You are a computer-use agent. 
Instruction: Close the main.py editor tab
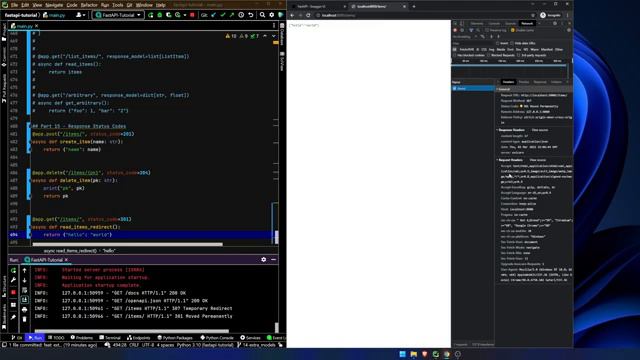point(36,26)
